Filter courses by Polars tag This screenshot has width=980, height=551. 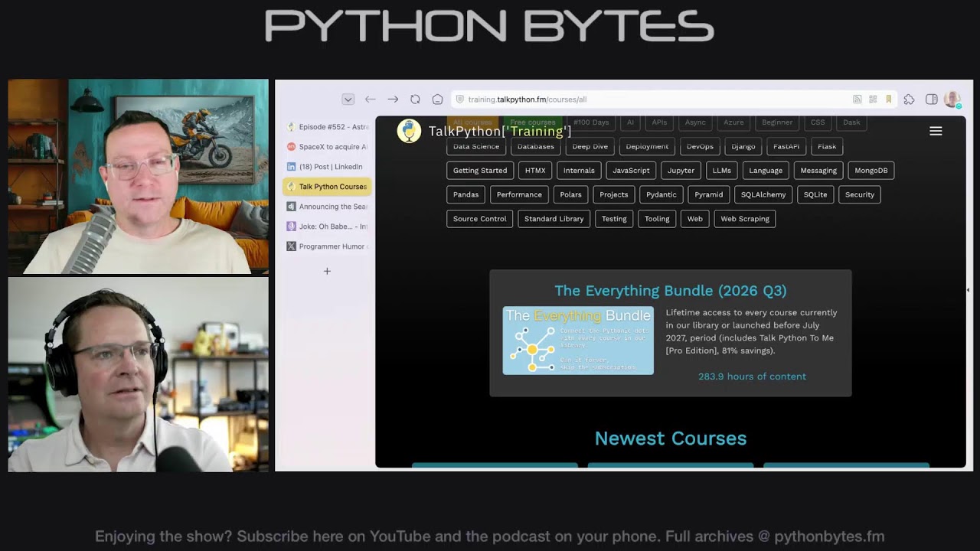[x=570, y=194]
